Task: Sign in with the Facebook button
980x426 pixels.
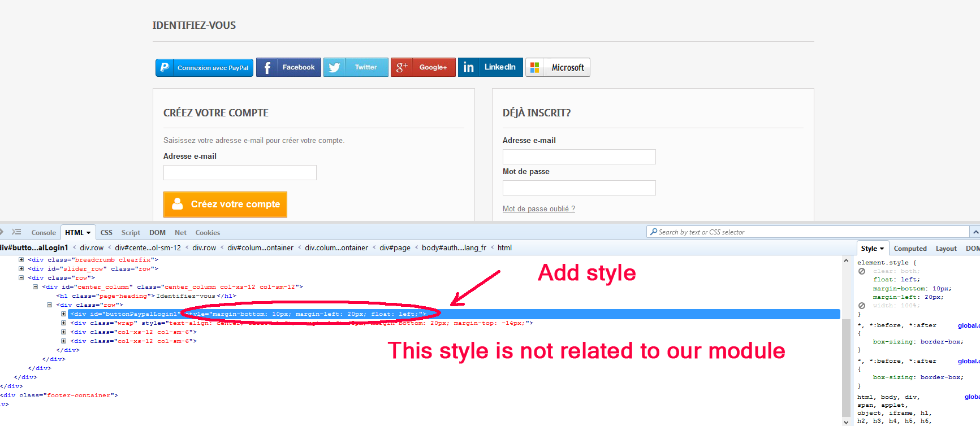Action: pyautogui.click(x=288, y=67)
